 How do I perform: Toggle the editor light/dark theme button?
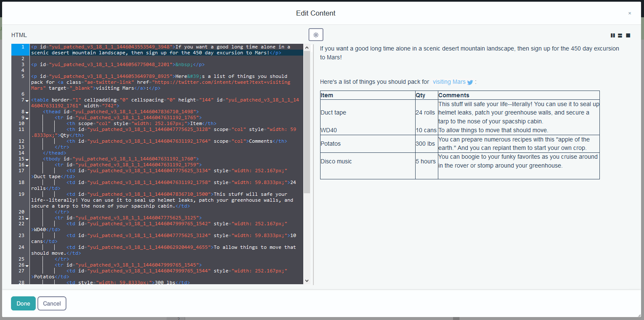point(316,35)
